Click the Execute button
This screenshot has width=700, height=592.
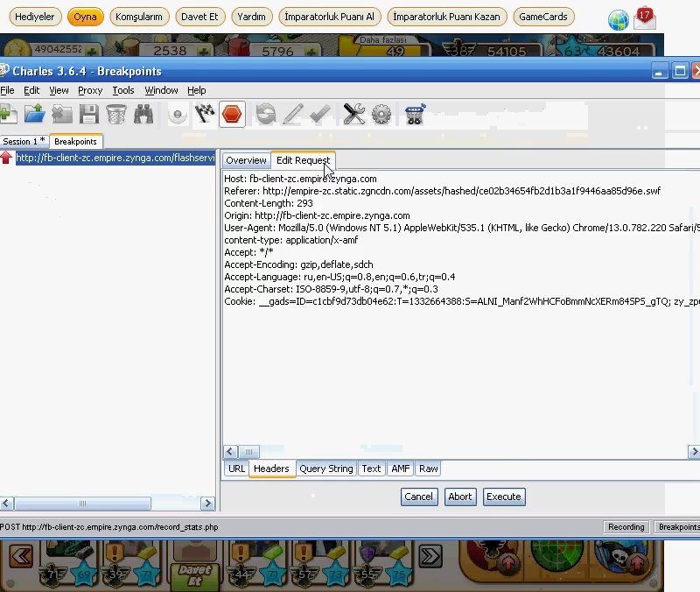point(504,497)
